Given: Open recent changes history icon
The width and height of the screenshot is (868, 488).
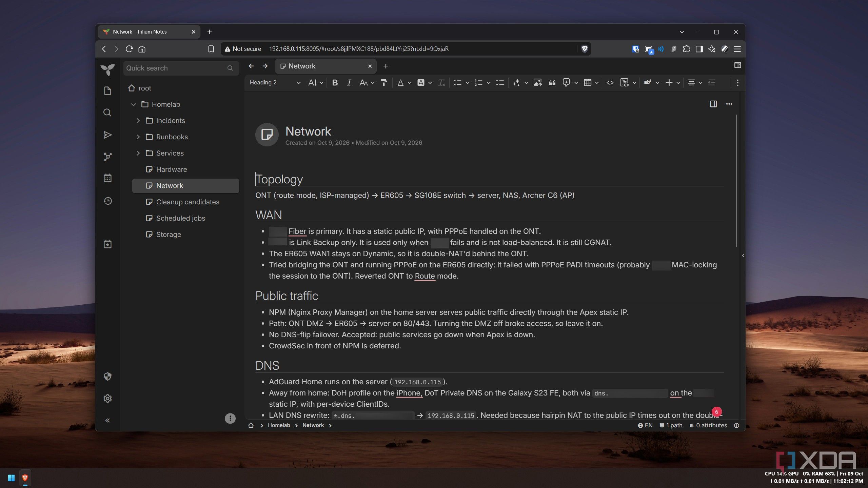Looking at the screenshot, I should tap(107, 201).
